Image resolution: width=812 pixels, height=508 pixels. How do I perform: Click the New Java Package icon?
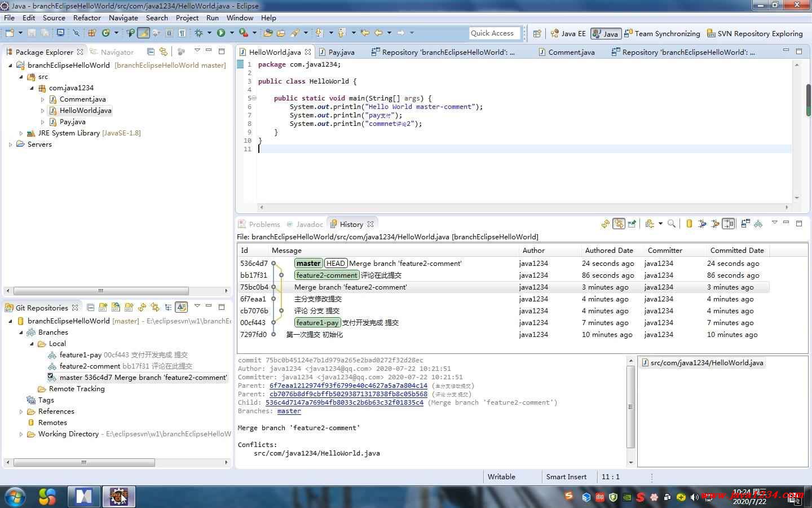(92, 33)
